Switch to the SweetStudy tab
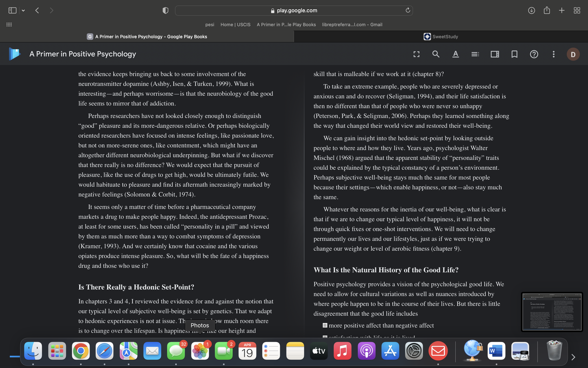The image size is (588, 368). tap(441, 37)
